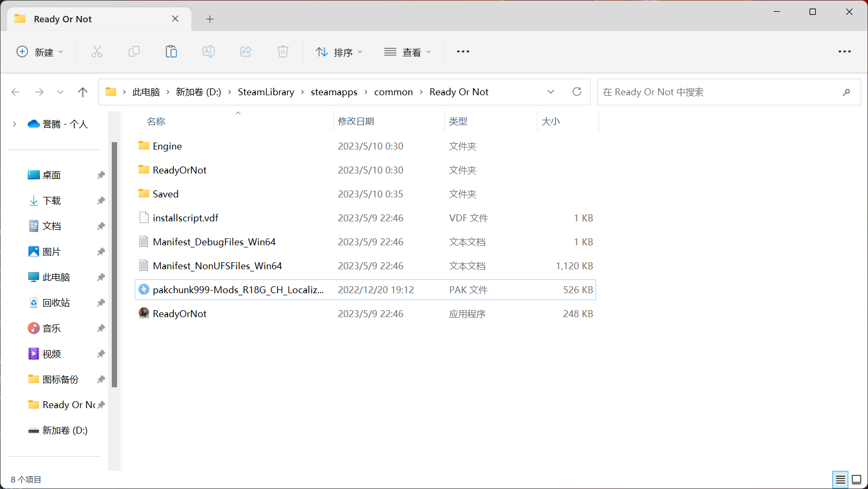This screenshot has width=868, height=489.
Task: Switch to large thumbnails view icon
Action: [x=856, y=479]
